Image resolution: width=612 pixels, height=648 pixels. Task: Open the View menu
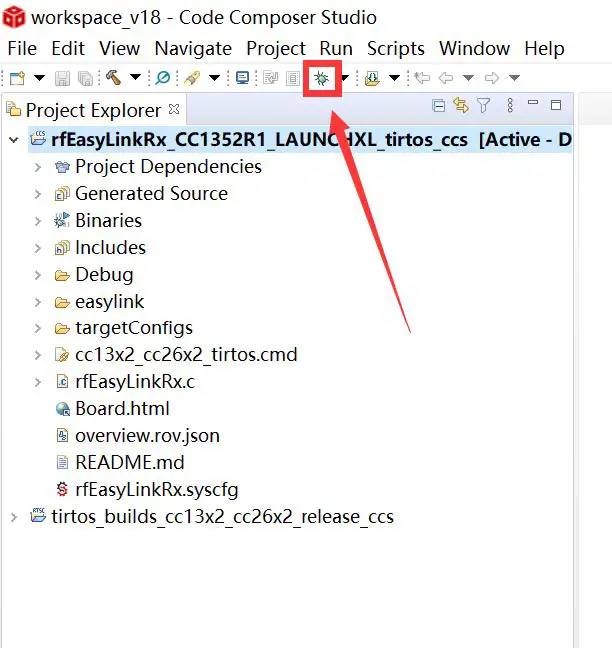(x=119, y=49)
